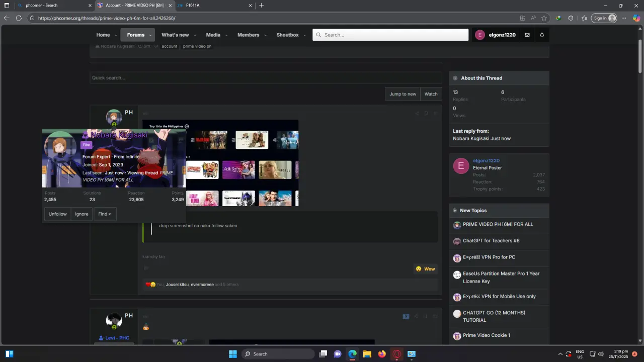
Task: Open the Forums navigation tab
Action: click(x=135, y=35)
